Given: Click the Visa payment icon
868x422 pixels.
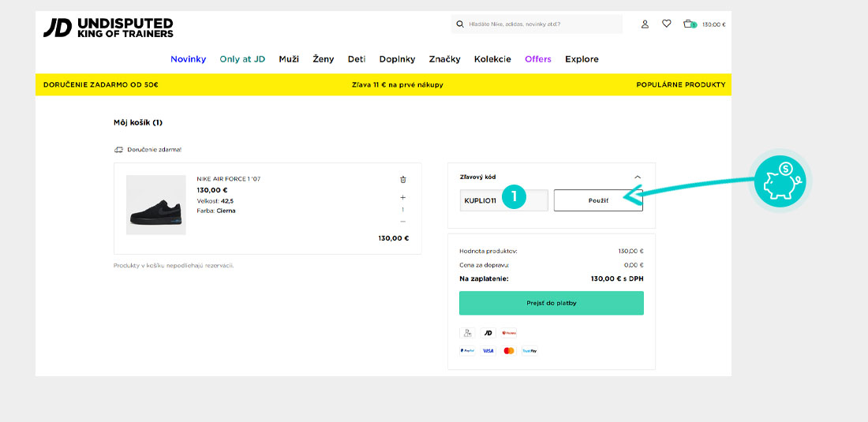Looking at the screenshot, I should [x=488, y=351].
